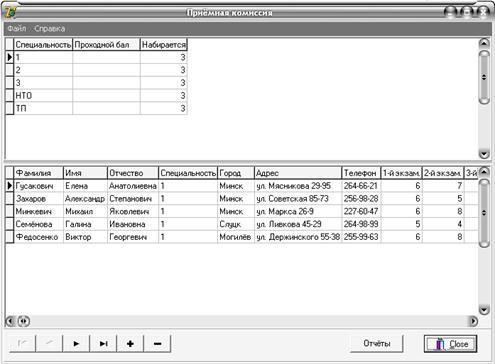This screenshot has width=495, height=364.
Task: Click the horizontal scrollbar thumb
Action: (23, 321)
